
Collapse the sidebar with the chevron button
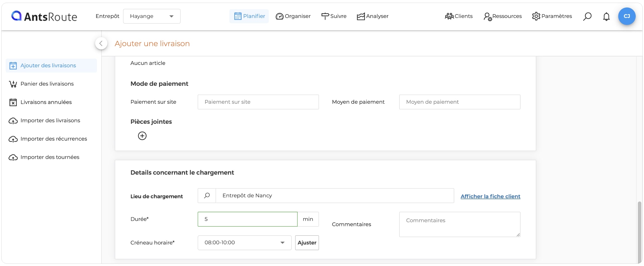tap(101, 43)
